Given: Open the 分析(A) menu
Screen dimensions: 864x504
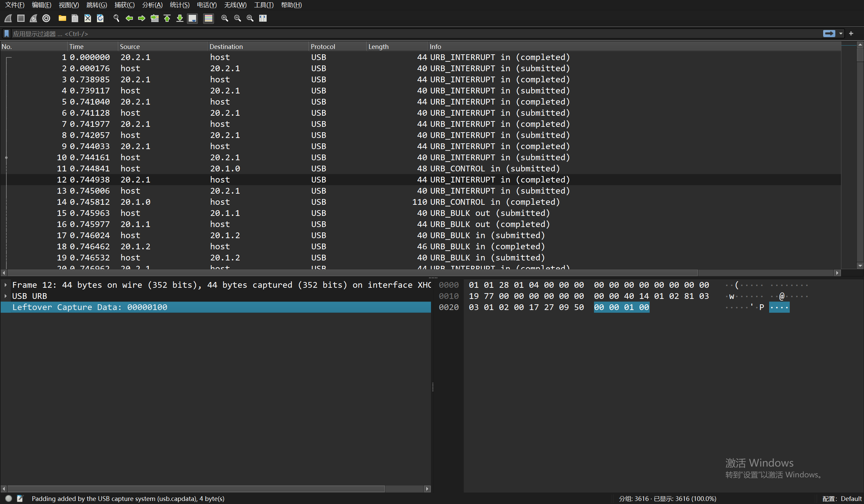Looking at the screenshot, I should pyautogui.click(x=152, y=5).
